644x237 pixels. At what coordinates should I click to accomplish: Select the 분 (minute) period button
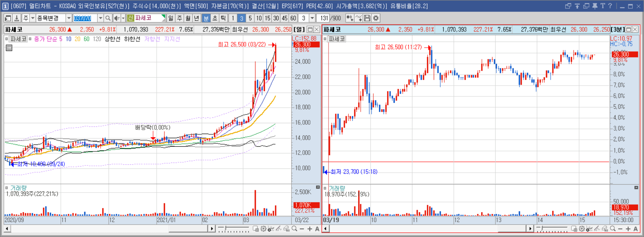tap(206, 18)
